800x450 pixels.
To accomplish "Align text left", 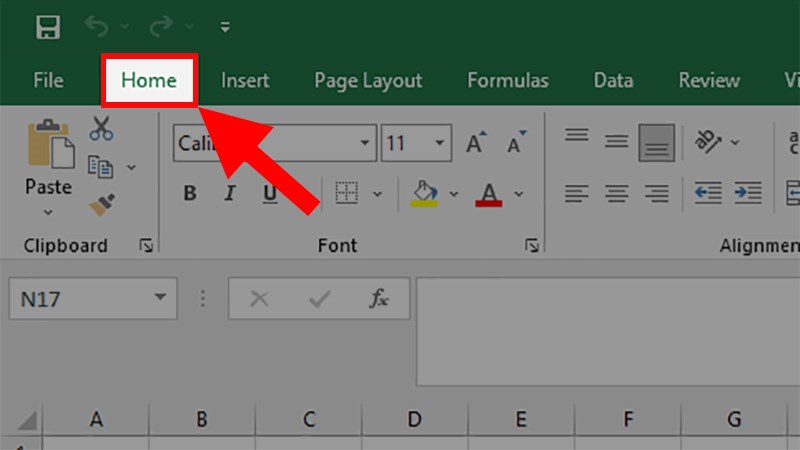I will coord(577,193).
